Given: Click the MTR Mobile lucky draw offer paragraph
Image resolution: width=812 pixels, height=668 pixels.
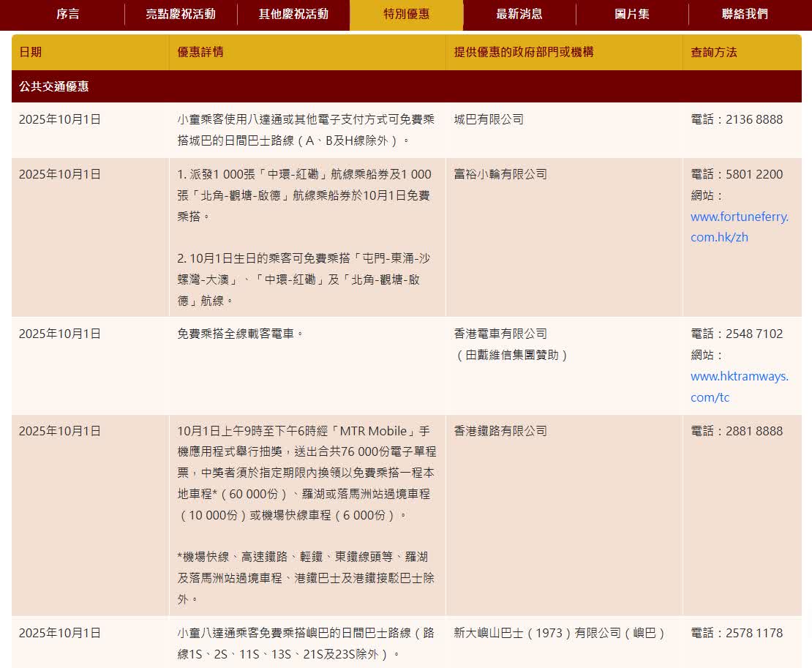Looking at the screenshot, I should point(307,473).
